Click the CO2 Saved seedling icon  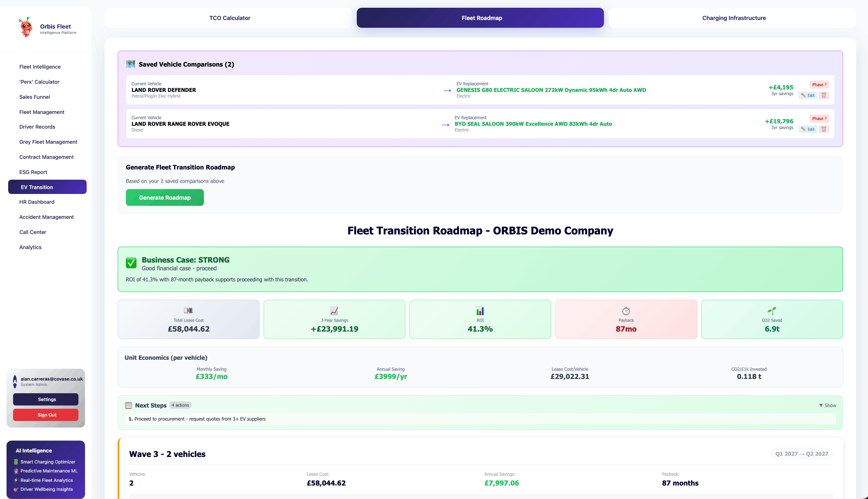pos(772,311)
